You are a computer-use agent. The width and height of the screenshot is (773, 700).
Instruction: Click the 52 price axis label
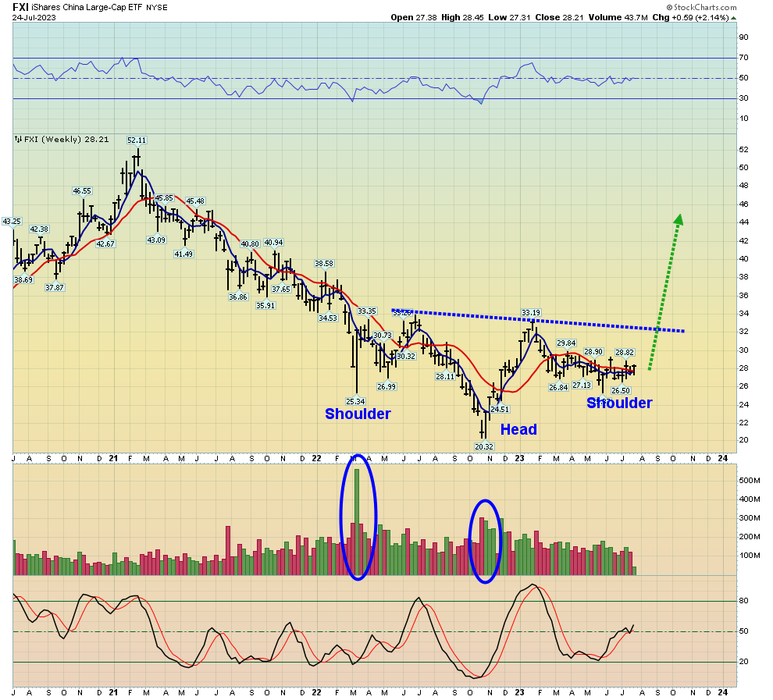(743, 149)
